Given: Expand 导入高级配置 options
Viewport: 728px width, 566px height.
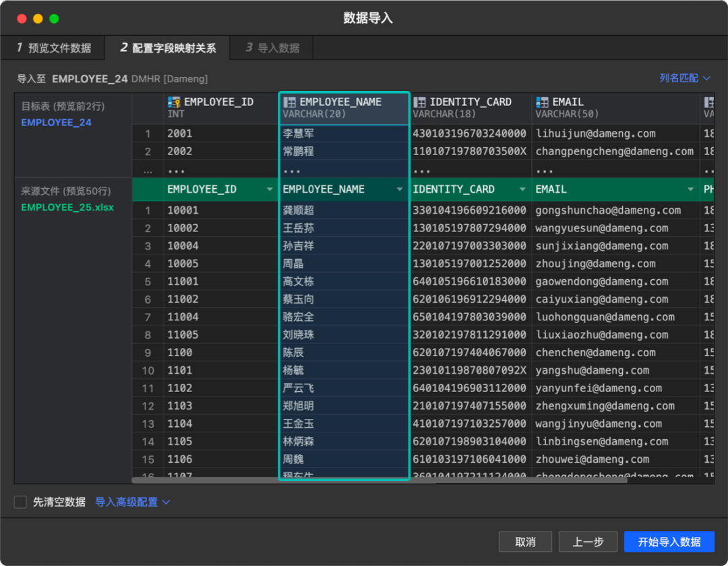Looking at the screenshot, I should (133, 502).
